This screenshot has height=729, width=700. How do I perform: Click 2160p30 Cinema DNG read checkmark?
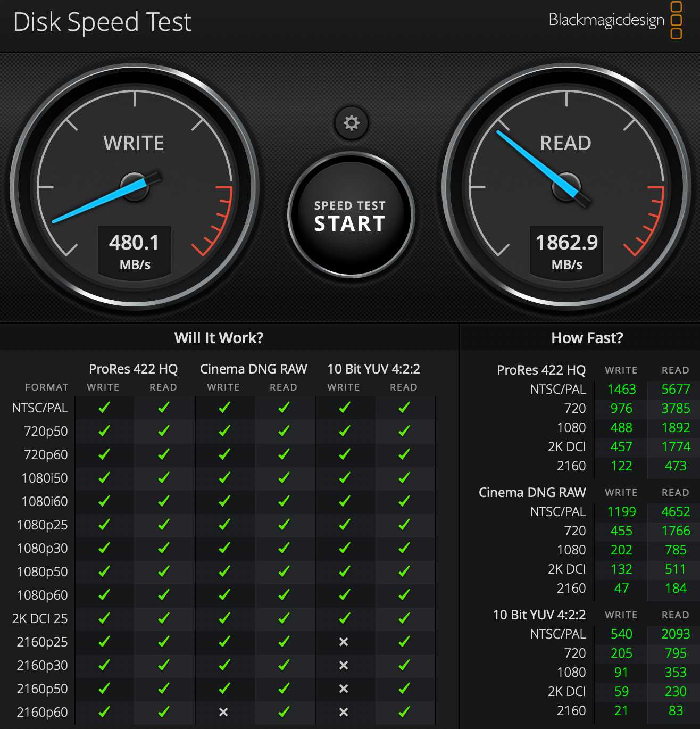pyautogui.click(x=284, y=665)
